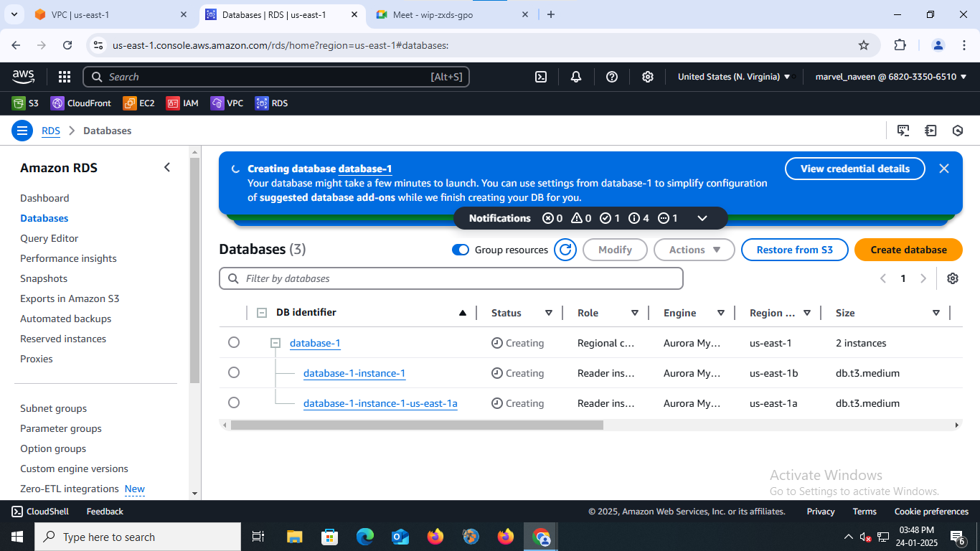Open Outlook from the taskbar
The image size is (980, 551).
(400, 537)
